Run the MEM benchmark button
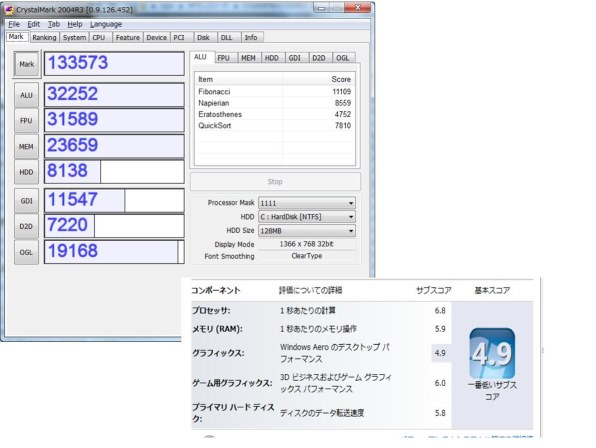This screenshot has width=596, height=448. point(26,146)
